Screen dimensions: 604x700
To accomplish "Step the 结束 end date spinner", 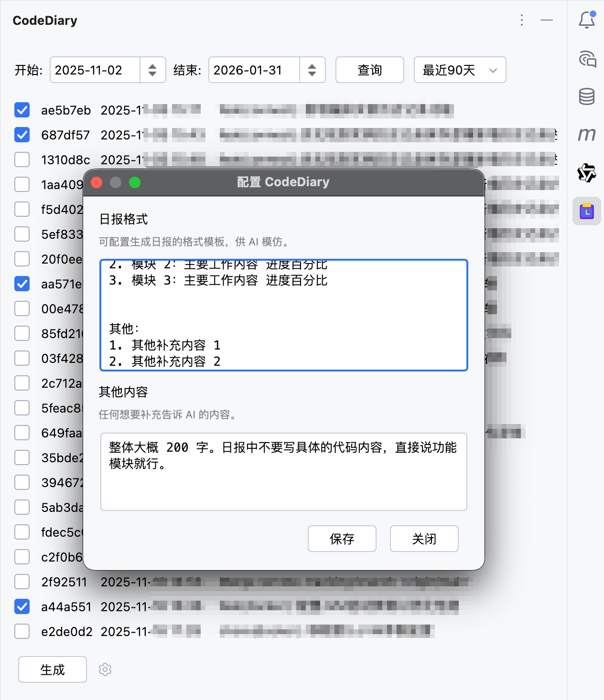I will [312, 70].
